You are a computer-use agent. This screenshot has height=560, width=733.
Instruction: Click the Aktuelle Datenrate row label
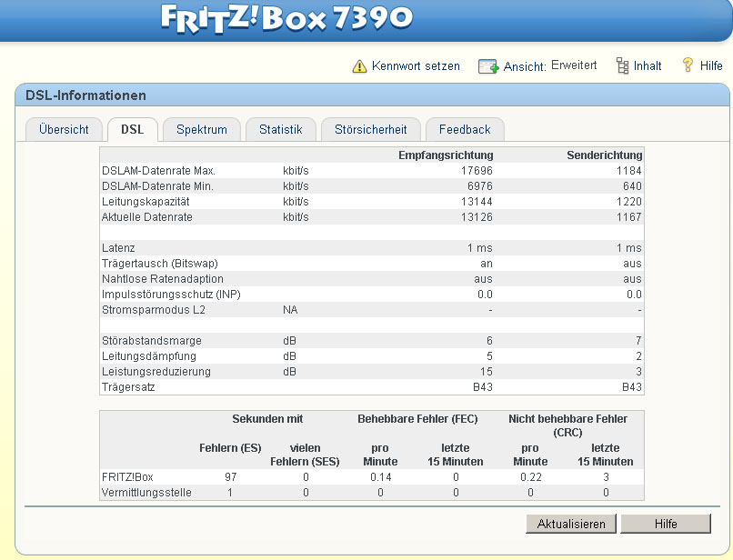tap(147, 217)
